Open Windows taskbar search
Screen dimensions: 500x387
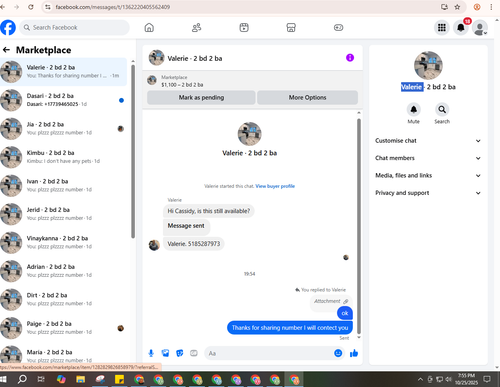22,379
